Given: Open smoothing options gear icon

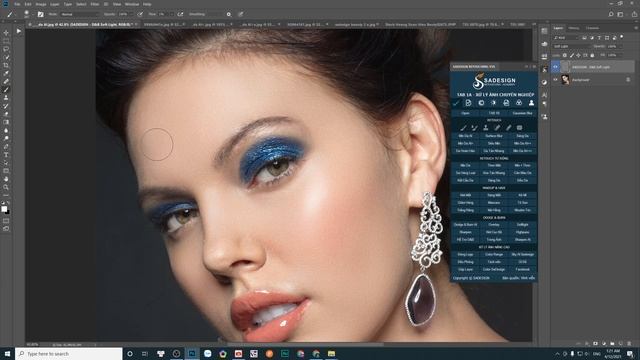Looking at the screenshot, I should click(x=229, y=14).
